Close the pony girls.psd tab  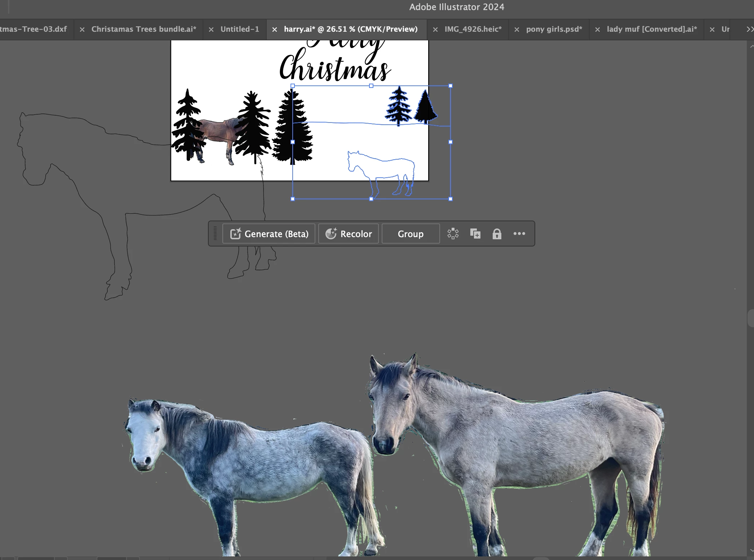click(516, 30)
